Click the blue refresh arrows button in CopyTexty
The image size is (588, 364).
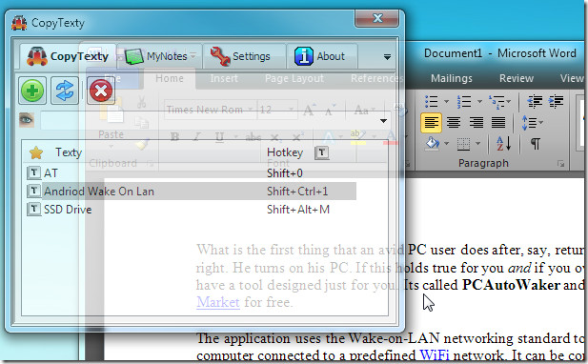point(65,91)
